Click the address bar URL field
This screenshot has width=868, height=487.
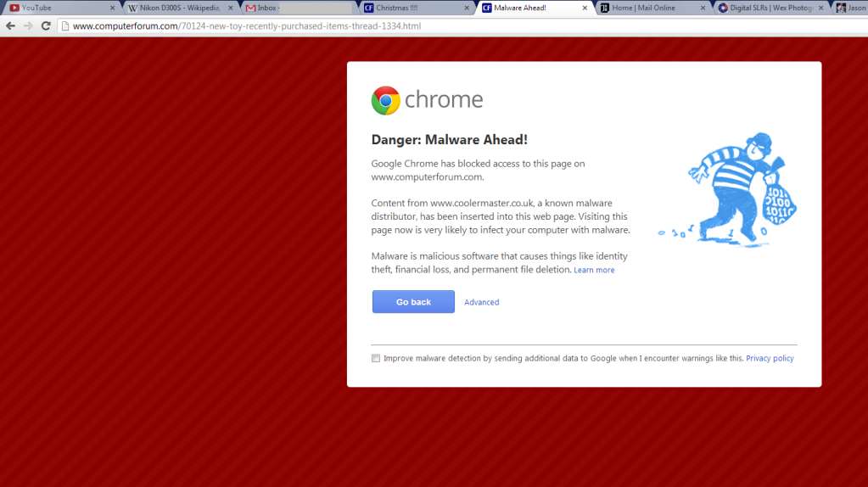[462, 26]
